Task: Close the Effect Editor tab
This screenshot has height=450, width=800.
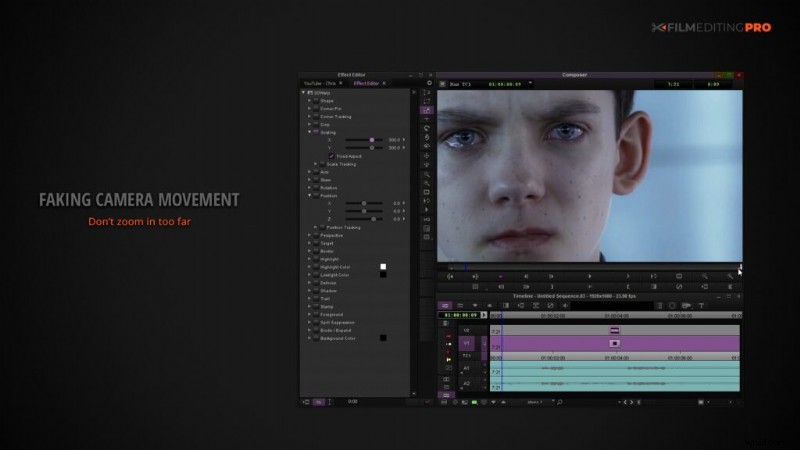Action: pyautogui.click(x=384, y=83)
